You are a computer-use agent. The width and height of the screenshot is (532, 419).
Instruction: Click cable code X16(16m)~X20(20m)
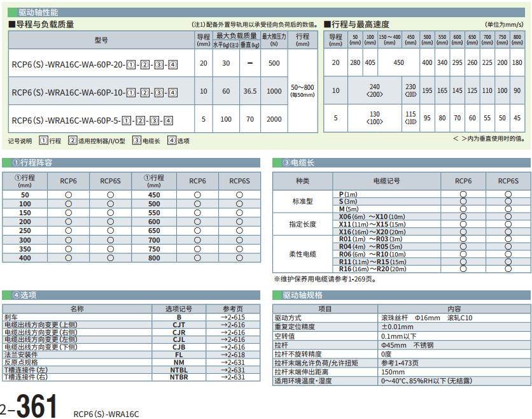[372, 232]
